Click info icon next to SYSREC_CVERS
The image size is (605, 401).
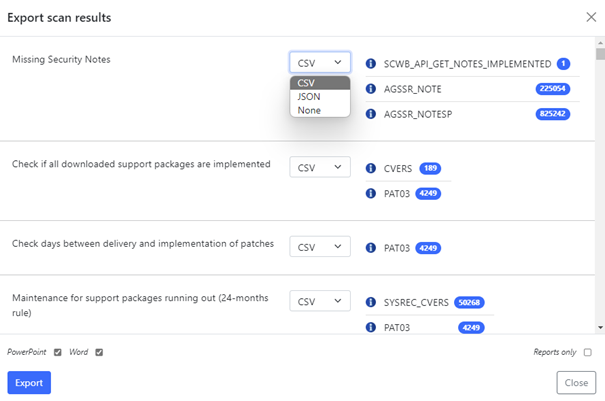(371, 302)
